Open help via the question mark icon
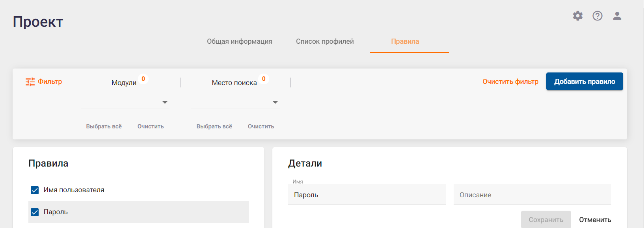The image size is (644, 228). coord(597,16)
